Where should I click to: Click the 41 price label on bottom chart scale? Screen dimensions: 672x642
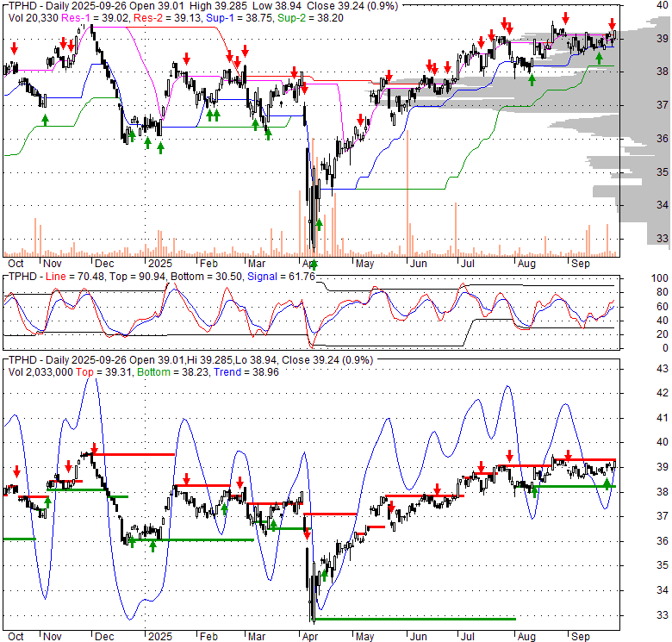(x=663, y=417)
